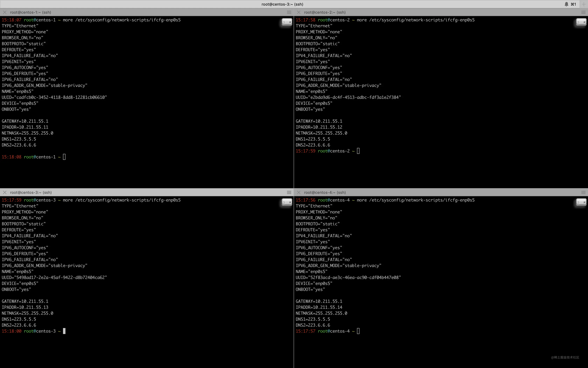This screenshot has width=588, height=368.
Task: Click GATEWAY=10.211.55.1 in the centos-1 pane
Action: 25,121
